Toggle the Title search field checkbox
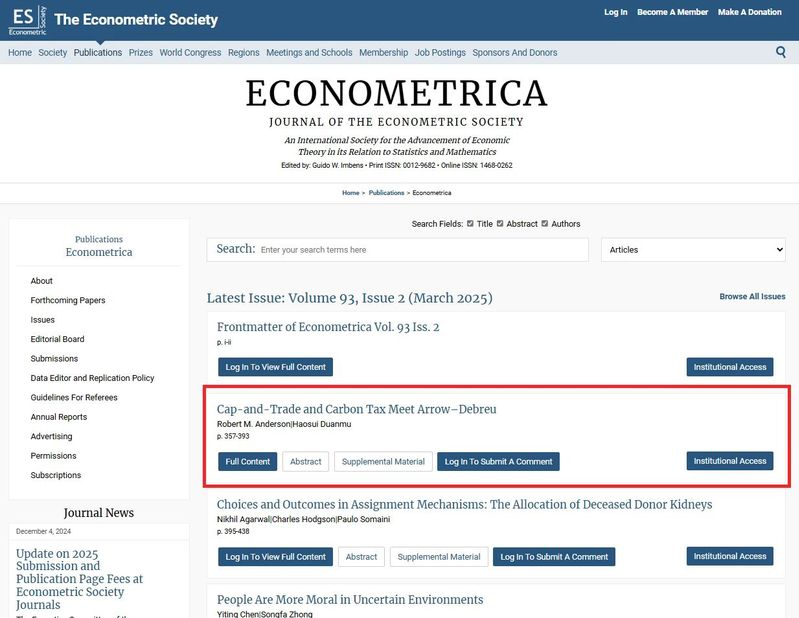Viewport: 799px width, 618px height. click(470, 224)
